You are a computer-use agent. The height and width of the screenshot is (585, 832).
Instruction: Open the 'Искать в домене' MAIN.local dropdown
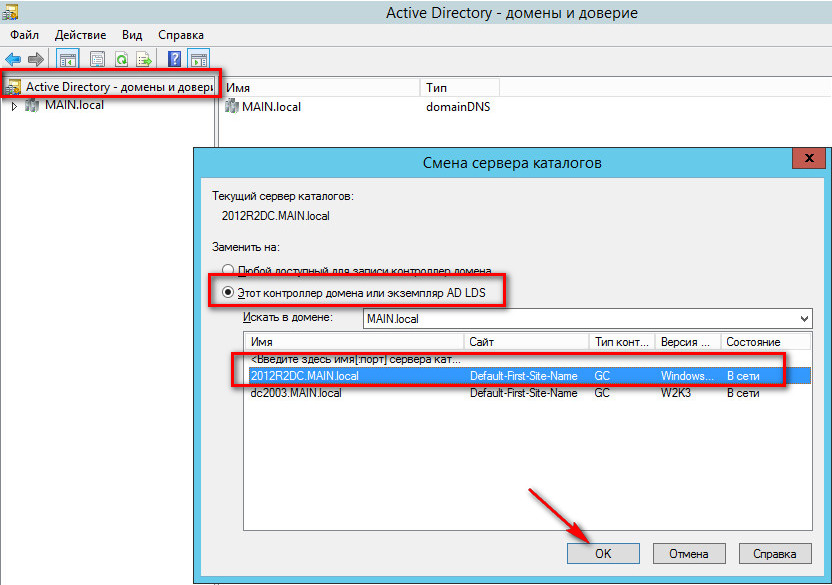point(588,319)
